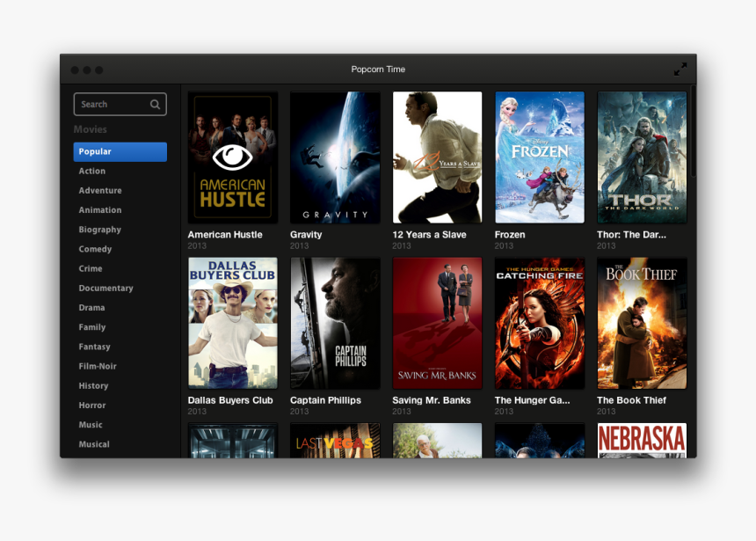Select the Popular category

point(120,151)
